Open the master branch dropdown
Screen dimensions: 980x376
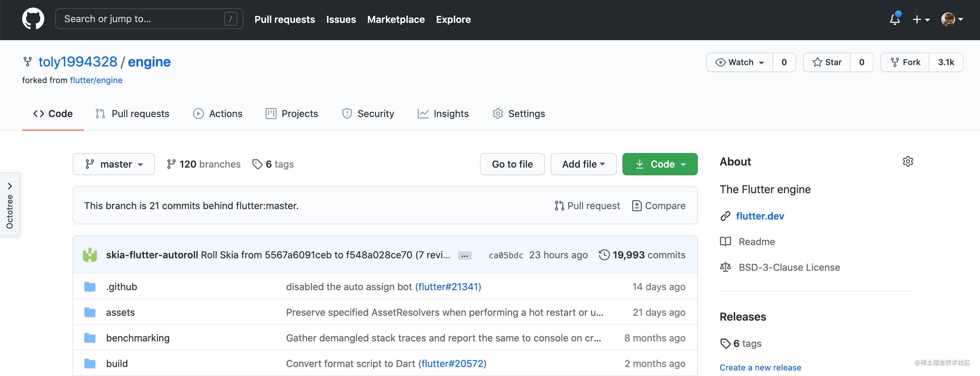pos(114,164)
